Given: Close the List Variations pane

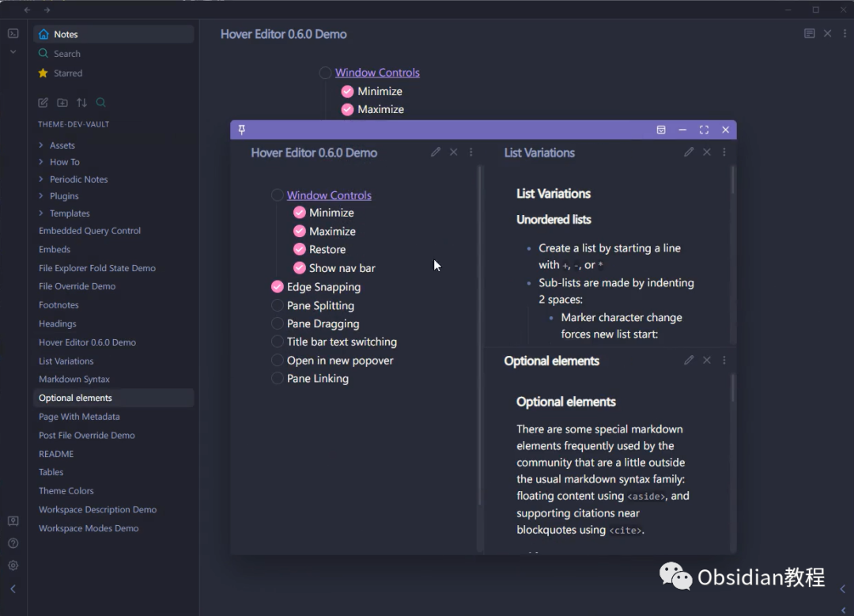Looking at the screenshot, I should pos(707,152).
